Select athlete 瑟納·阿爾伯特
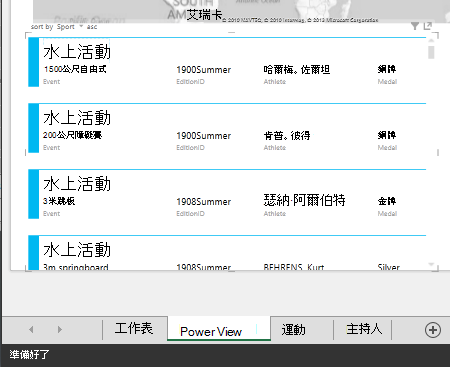The height and width of the screenshot is (367, 450). coord(304,200)
